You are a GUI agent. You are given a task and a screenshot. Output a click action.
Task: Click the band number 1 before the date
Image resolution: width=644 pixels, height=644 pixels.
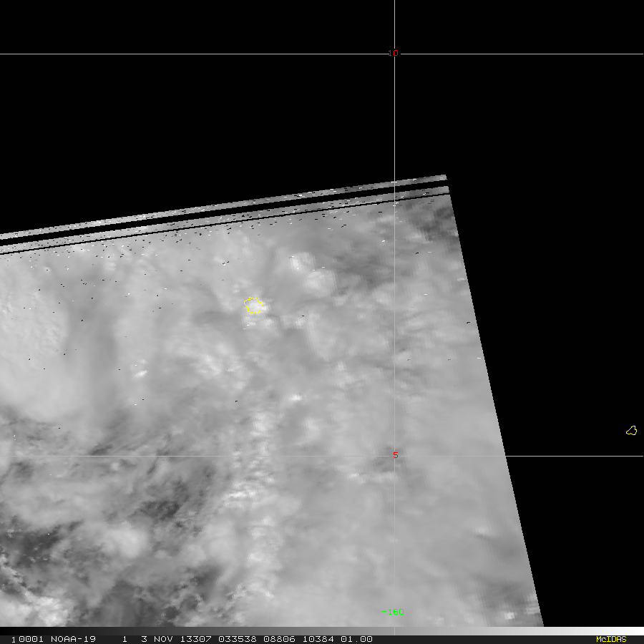124,639
